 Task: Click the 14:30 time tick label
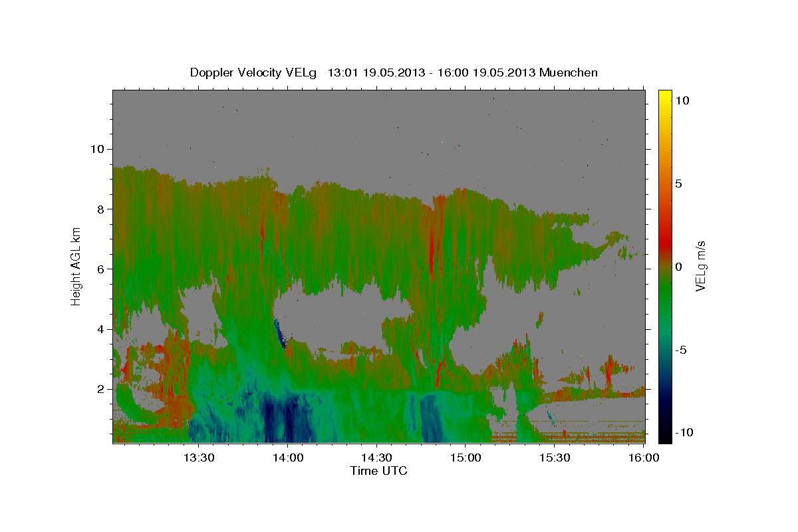[376, 458]
